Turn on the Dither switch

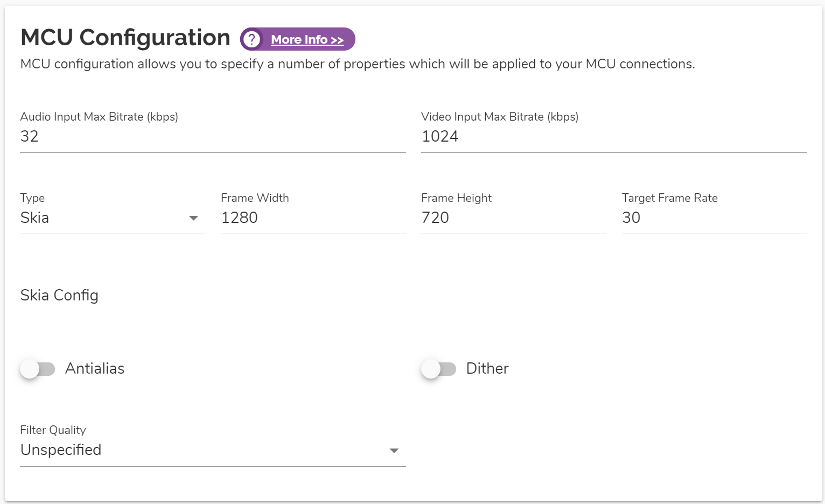pos(438,369)
